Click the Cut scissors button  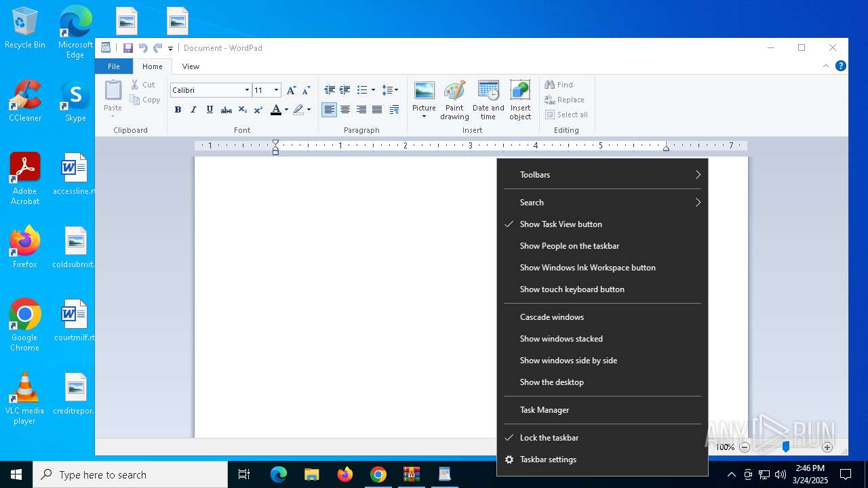(x=143, y=85)
